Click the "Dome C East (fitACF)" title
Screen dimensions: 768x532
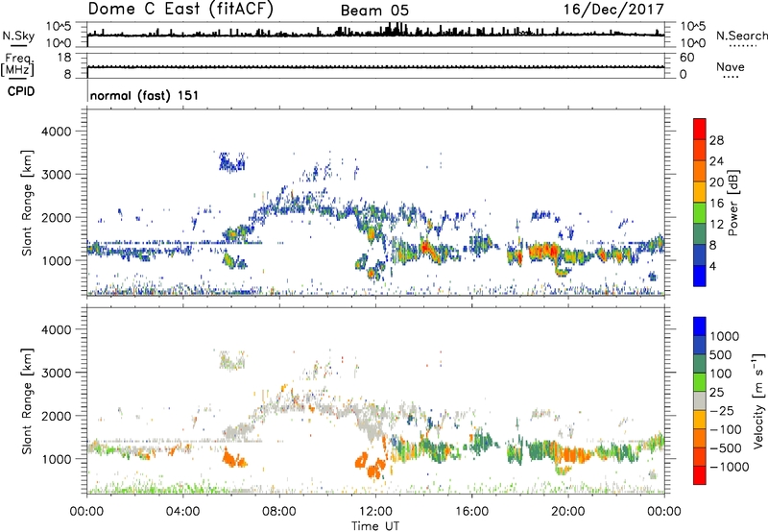click(180, 9)
